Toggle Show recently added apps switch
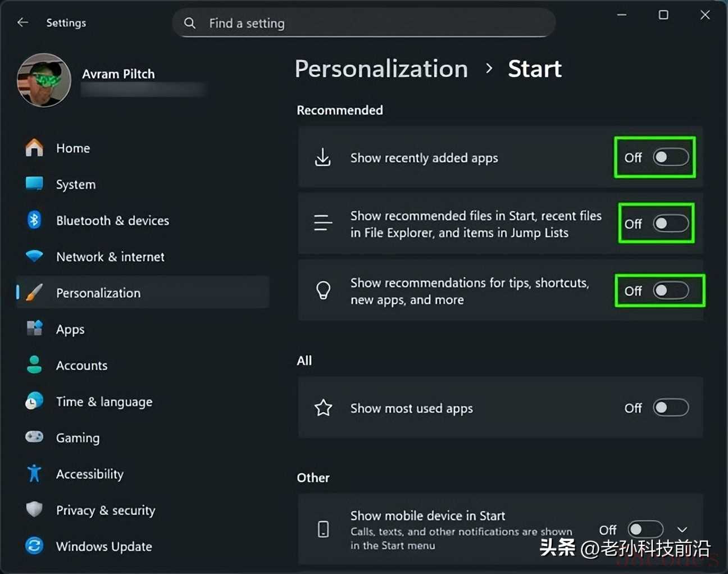This screenshot has height=574, width=728. (671, 157)
